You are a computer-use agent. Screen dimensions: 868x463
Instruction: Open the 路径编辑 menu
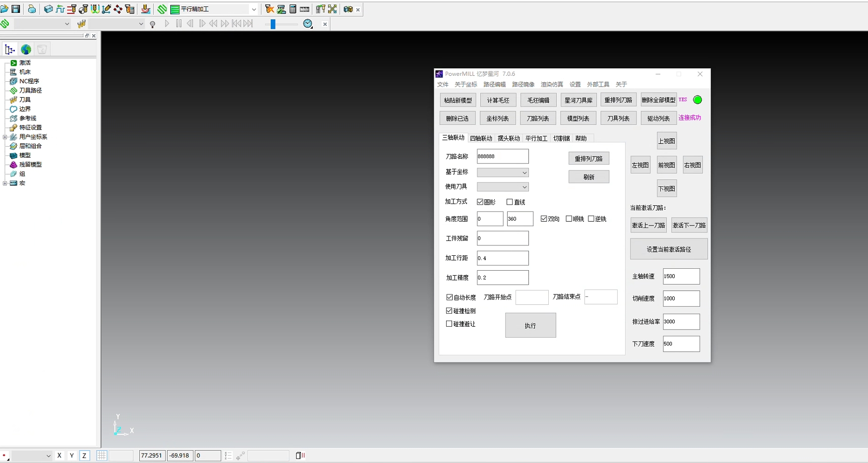coord(494,84)
